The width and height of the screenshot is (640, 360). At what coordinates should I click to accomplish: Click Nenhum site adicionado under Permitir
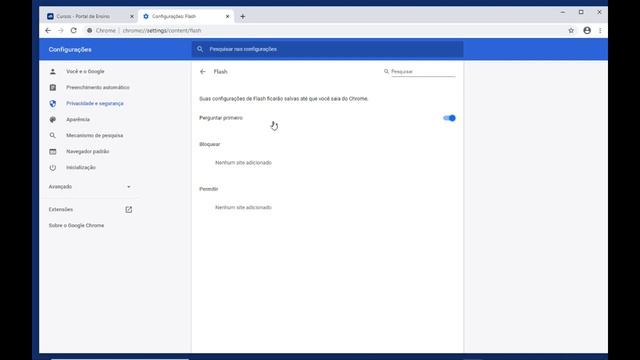[x=243, y=208]
